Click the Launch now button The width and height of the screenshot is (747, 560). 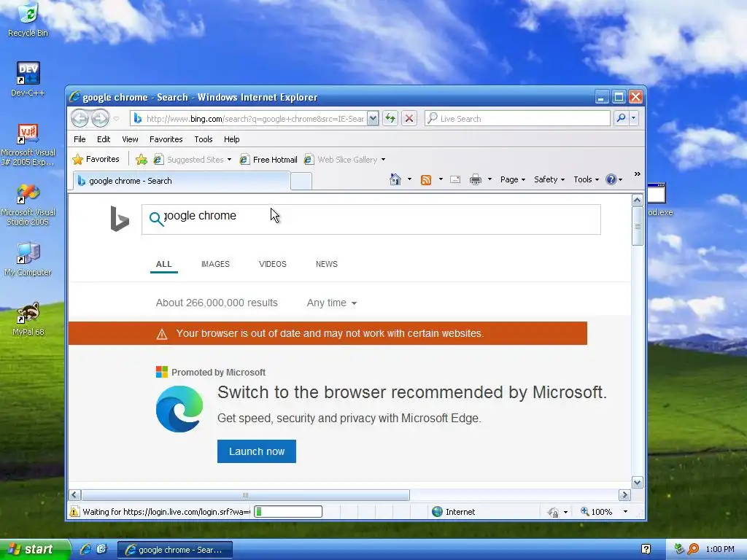click(257, 451)
